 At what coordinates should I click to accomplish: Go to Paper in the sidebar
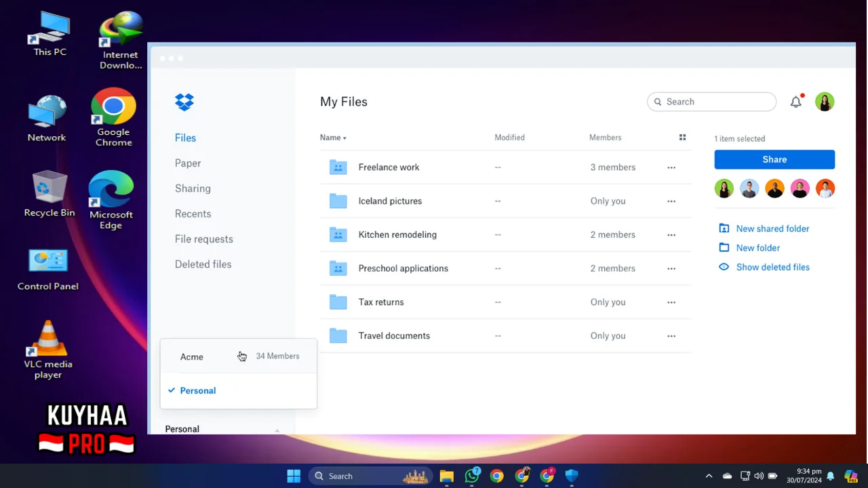(188, 163)
